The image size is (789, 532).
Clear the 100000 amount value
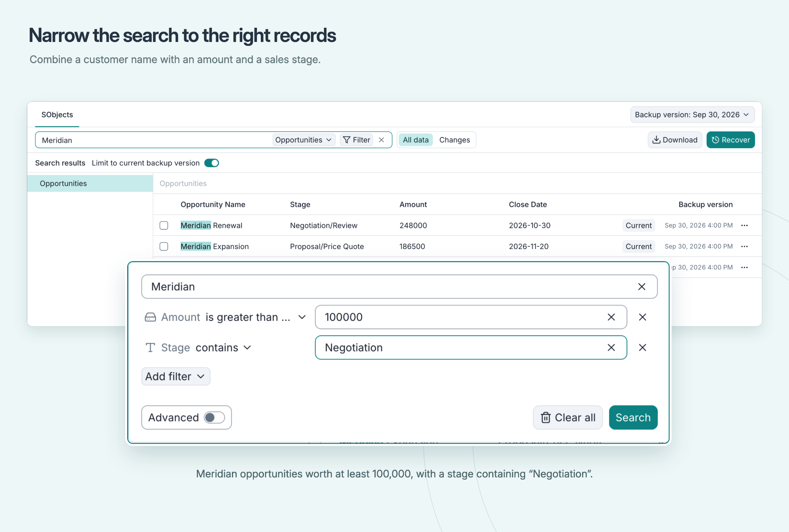click(x=611, y=317)
